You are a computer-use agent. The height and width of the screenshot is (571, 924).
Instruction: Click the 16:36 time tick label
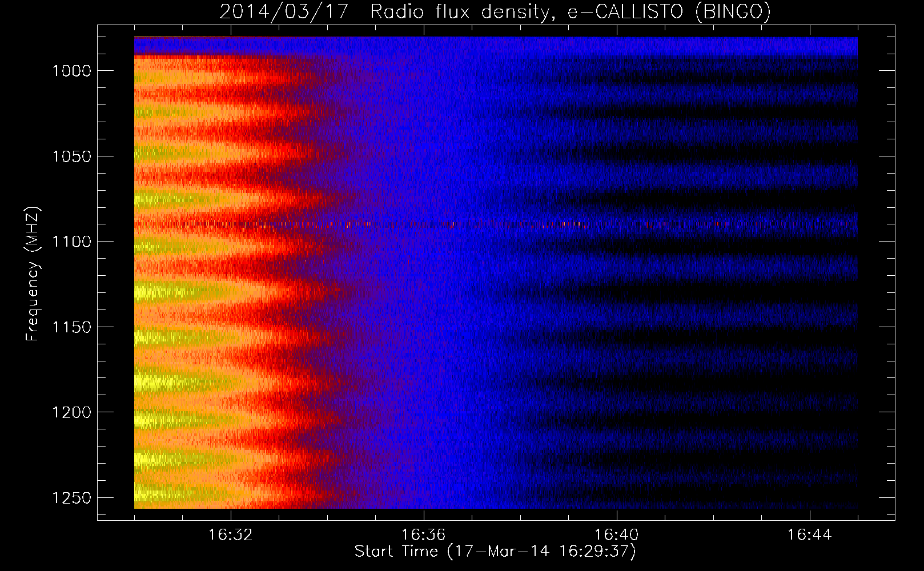tap(424, 535)
